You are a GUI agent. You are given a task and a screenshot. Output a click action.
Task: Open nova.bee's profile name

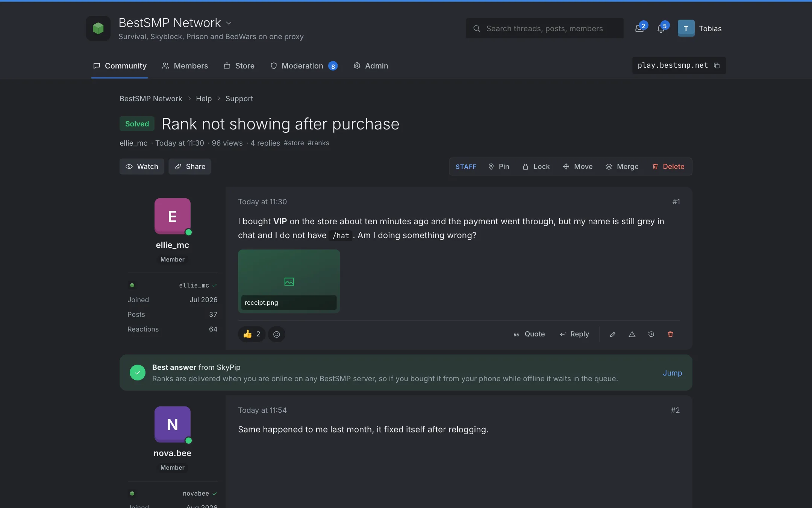point(173,453)
